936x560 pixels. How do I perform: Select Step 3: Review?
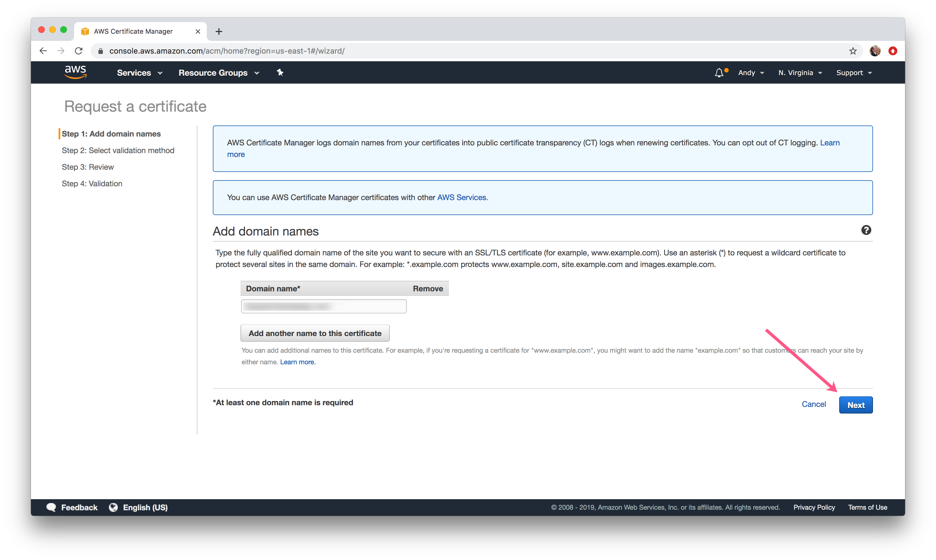[x=88, y=167]
